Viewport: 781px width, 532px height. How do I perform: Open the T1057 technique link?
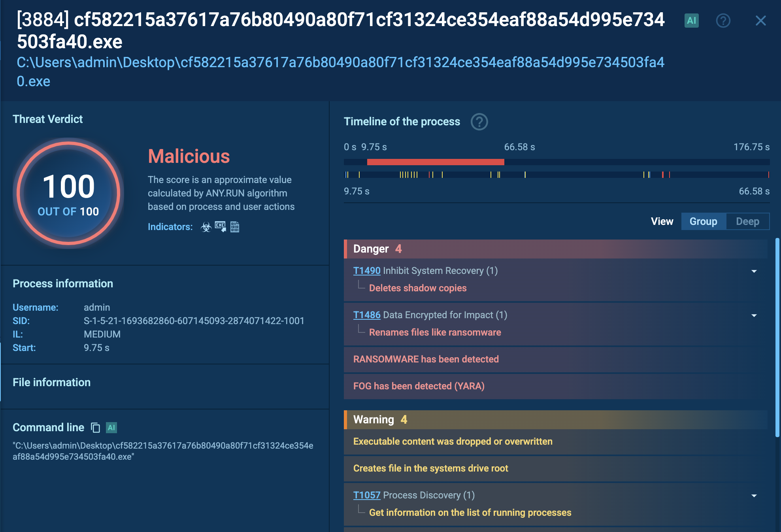[x=366, y=495]
